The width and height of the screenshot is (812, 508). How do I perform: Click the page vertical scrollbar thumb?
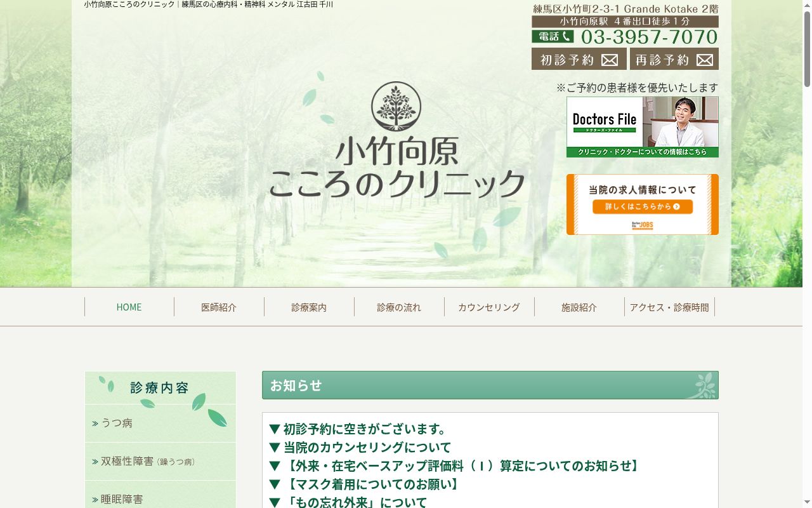[807, 48]
